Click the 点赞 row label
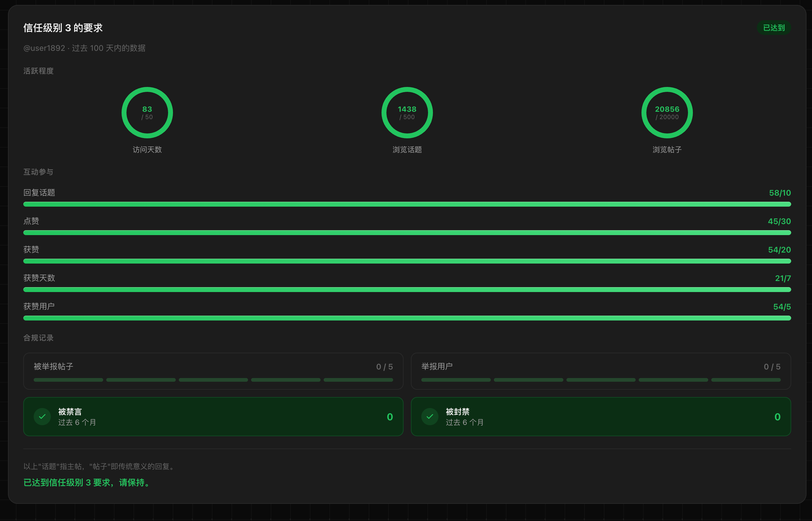Viewport: 812px width, 521px height. pyautogui.click(x=31, y=221)
